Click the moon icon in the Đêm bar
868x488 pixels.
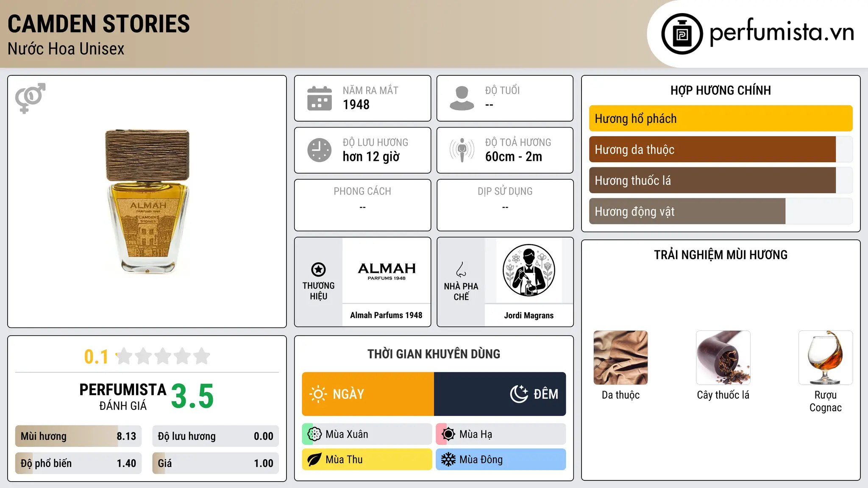(519, 394)
